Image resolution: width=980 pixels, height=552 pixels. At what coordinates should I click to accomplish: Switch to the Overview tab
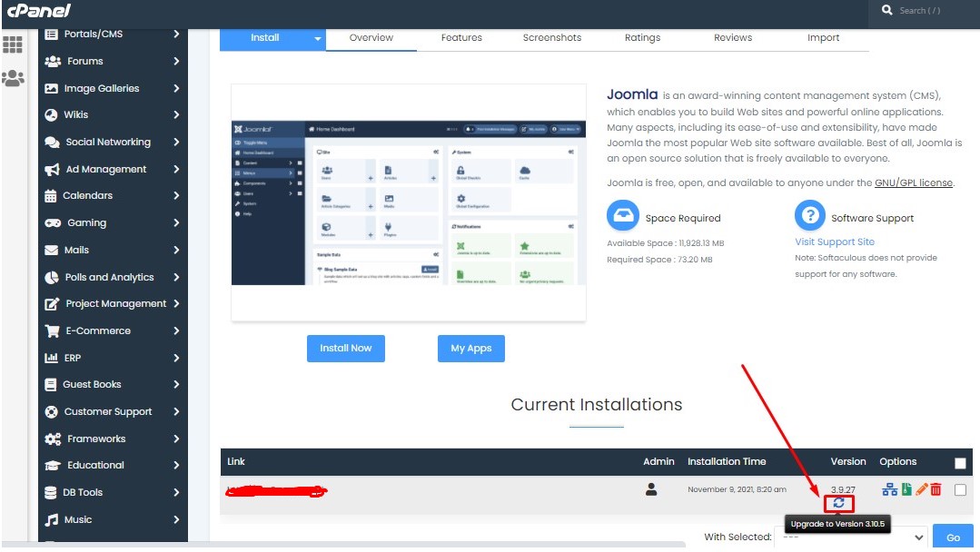point(371,38)
